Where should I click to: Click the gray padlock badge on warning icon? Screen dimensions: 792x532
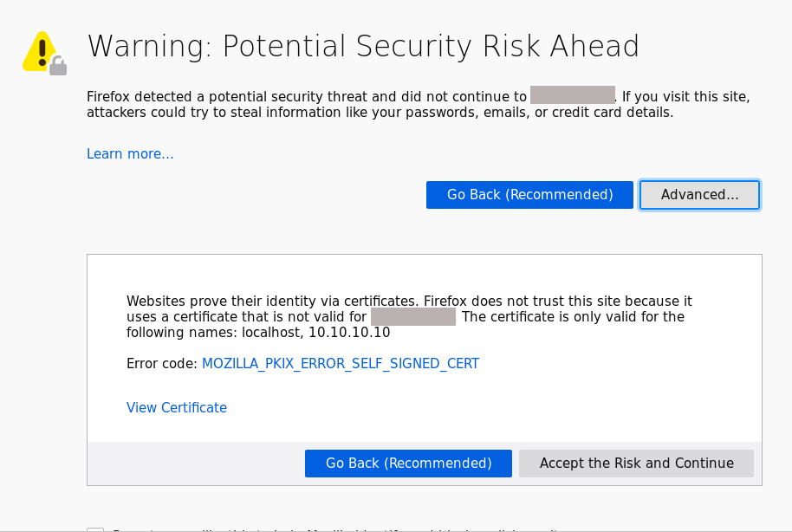[58, 66]
